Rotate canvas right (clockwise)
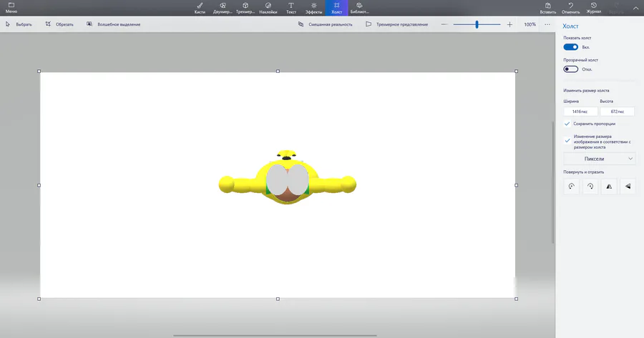The width and height of the screenshot is (644, 338). pos(590,187)
